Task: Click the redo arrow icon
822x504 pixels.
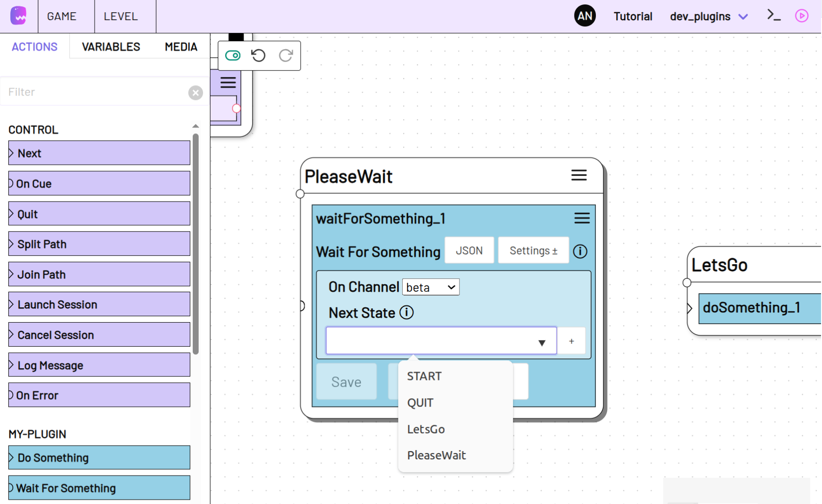Action: click(x=285, y=55)
